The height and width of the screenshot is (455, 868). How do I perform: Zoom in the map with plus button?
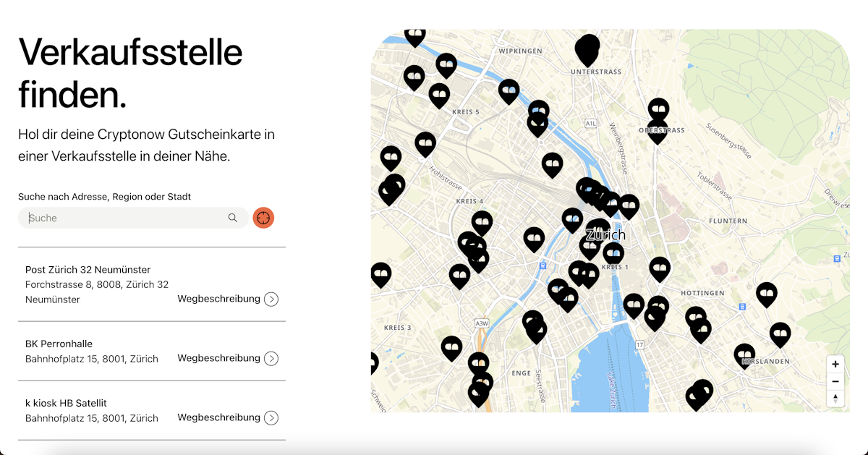click(x=835, y=364)
